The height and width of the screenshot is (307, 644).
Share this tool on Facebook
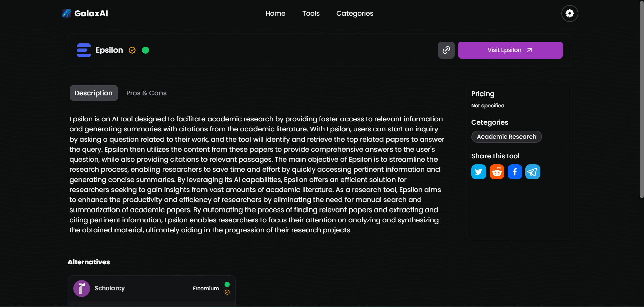[x=515, y=172]
